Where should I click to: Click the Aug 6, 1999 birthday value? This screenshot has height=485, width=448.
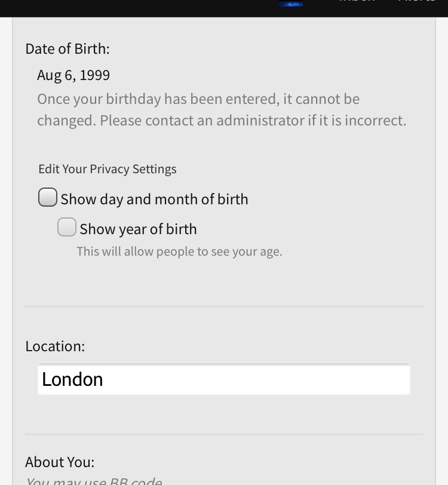tap(73, 75)
